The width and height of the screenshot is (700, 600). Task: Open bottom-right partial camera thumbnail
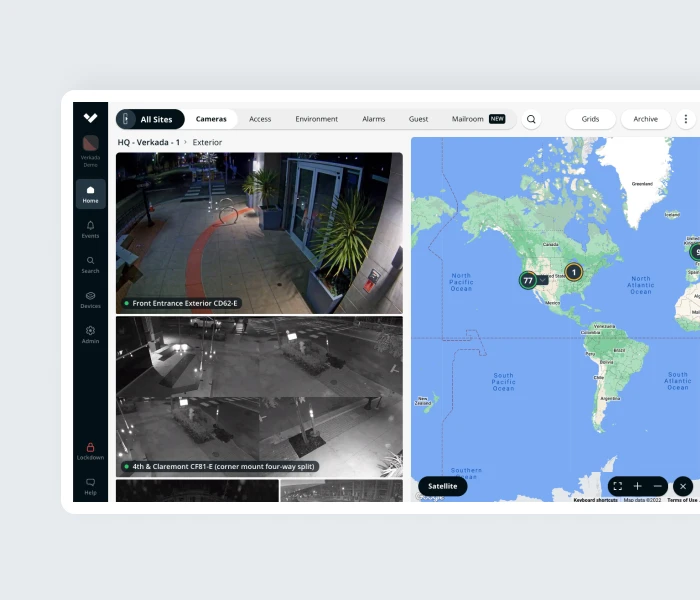(x=342, y=491)
